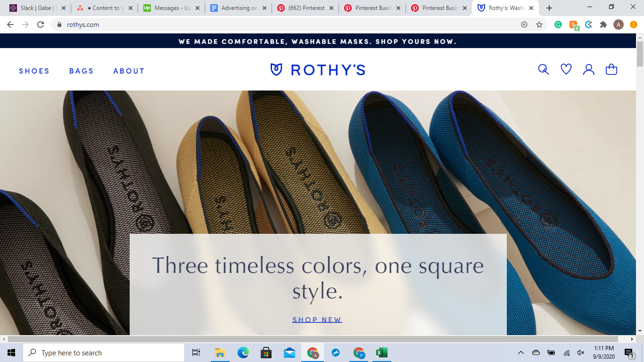Launch Microsoft Edge from the taskbar
This screenshot has height=362, width=644.
coord(243,353)
